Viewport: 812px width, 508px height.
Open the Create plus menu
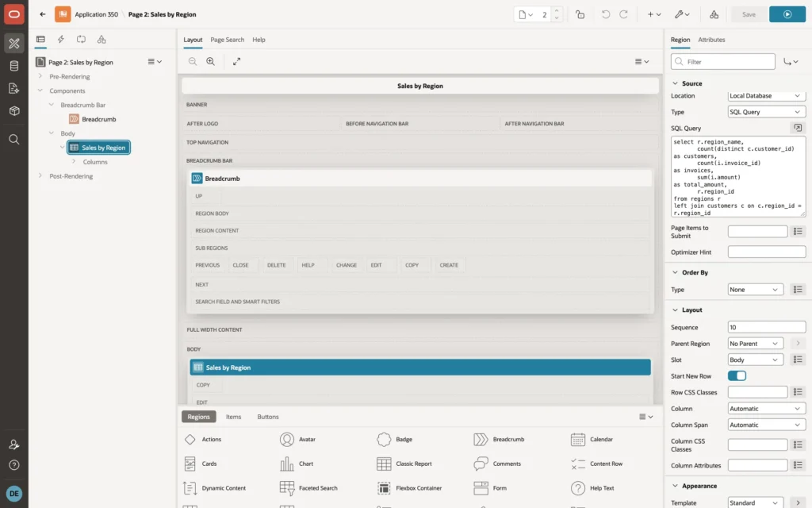tap(654, 14)
